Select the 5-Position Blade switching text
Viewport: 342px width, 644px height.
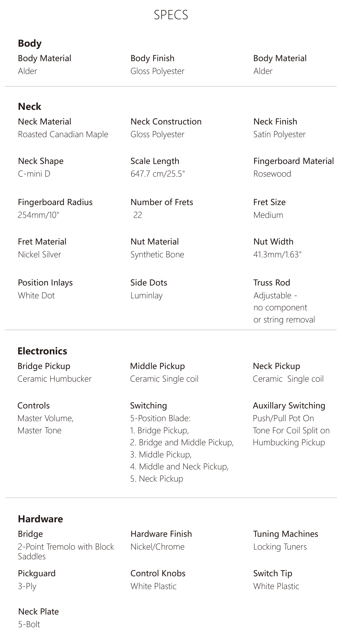(160, 418)
